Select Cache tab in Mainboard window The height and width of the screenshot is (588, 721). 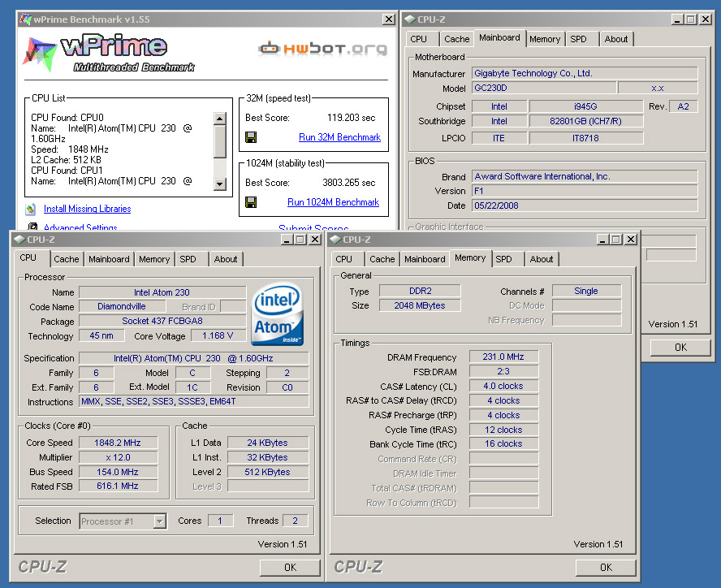[456, 39]
